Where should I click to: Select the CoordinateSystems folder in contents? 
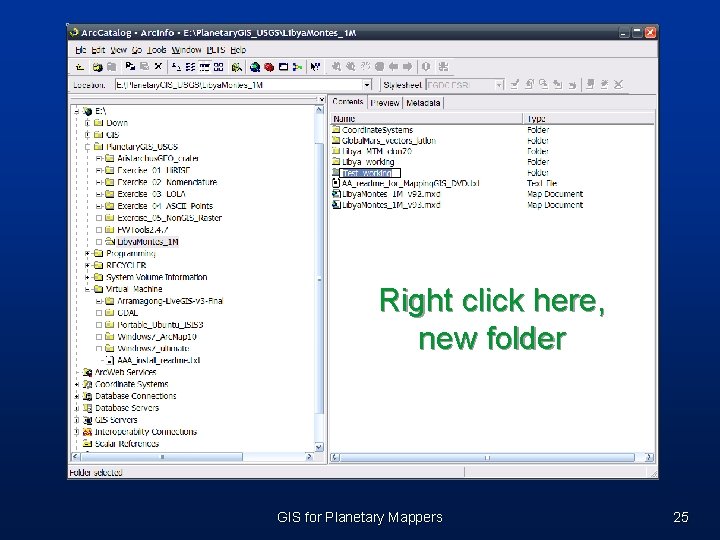(377, 130)
